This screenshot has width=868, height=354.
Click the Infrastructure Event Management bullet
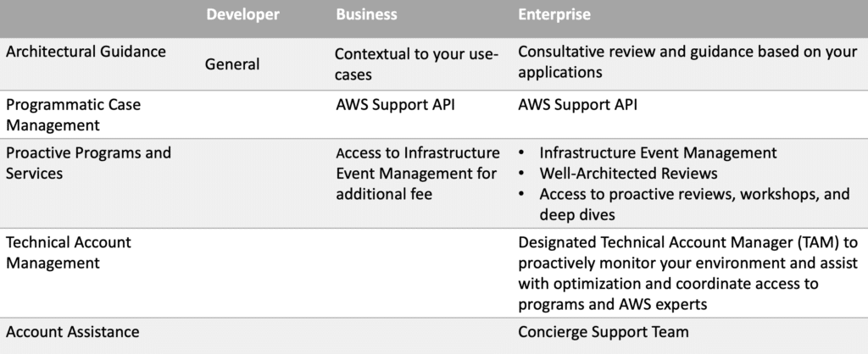point(658,152)
